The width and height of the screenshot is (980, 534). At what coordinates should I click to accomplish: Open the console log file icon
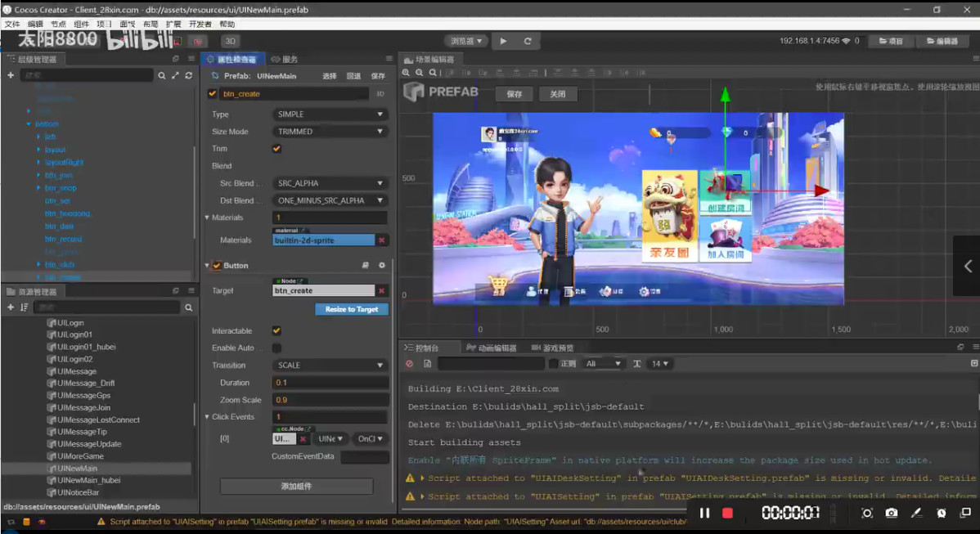point(428,363)
